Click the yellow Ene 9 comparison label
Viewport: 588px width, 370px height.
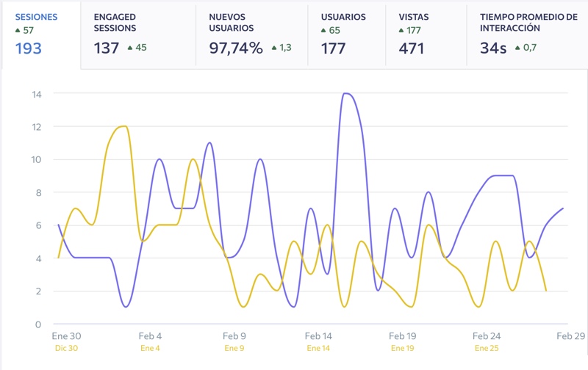234,348
